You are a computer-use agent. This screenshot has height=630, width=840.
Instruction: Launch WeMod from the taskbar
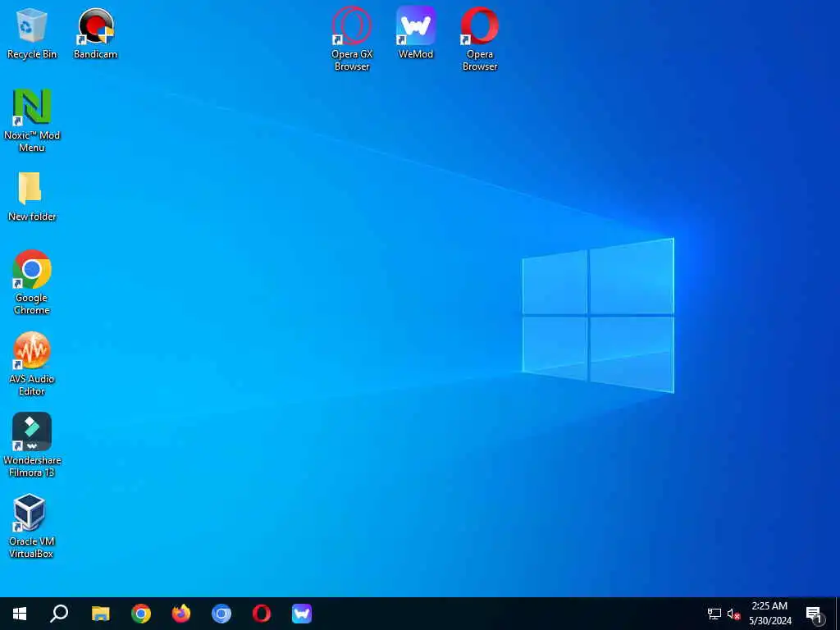coord(302,614)
